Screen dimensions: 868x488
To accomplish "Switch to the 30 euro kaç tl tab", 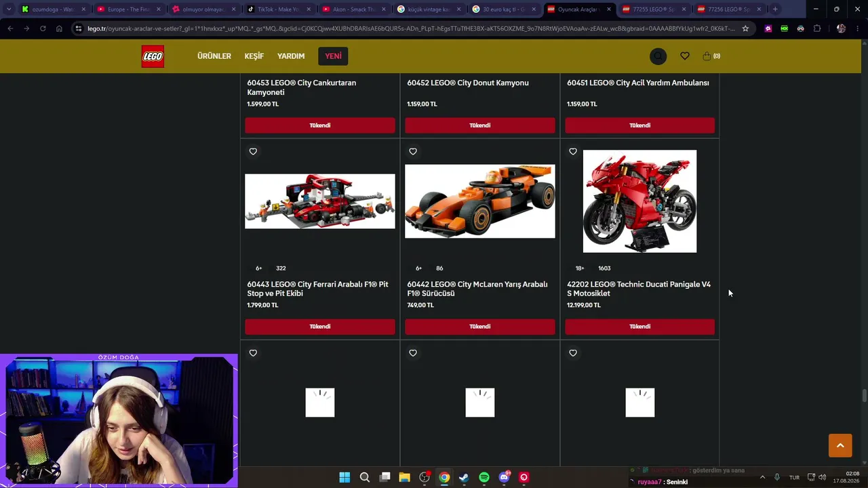I will [504, 9].
